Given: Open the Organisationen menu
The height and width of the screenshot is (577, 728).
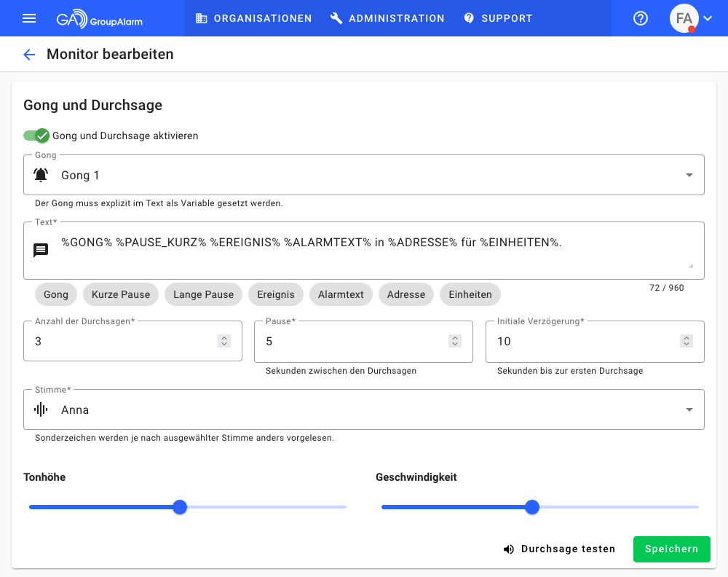Looking at the screenshot, I should pyautogui.click(x=253, y=18).
